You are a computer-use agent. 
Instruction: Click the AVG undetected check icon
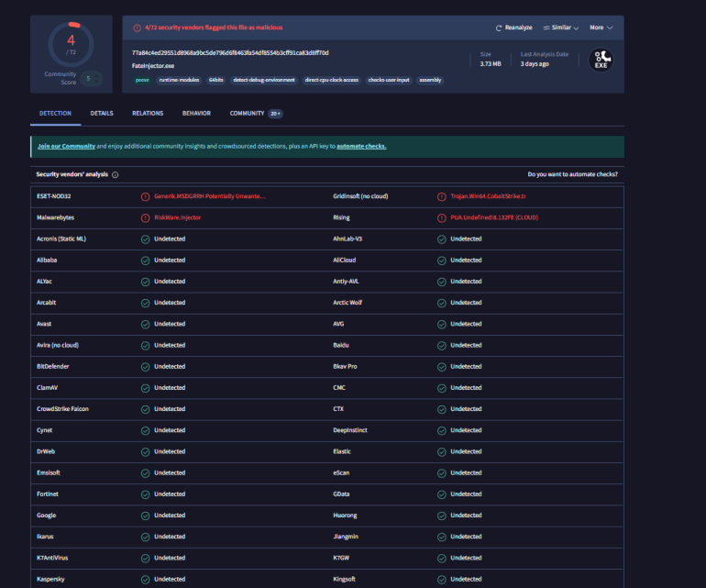tap(442, 325)
